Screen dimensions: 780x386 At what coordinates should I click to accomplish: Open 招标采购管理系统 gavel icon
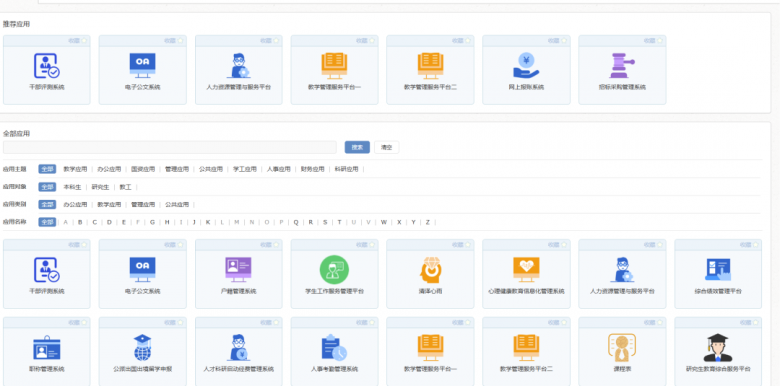click(x=622, y=66)
